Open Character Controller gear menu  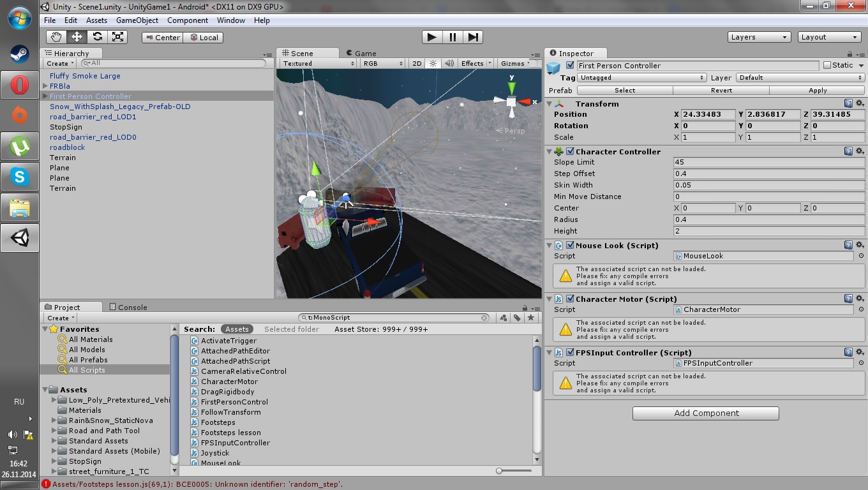click(860, 151)
